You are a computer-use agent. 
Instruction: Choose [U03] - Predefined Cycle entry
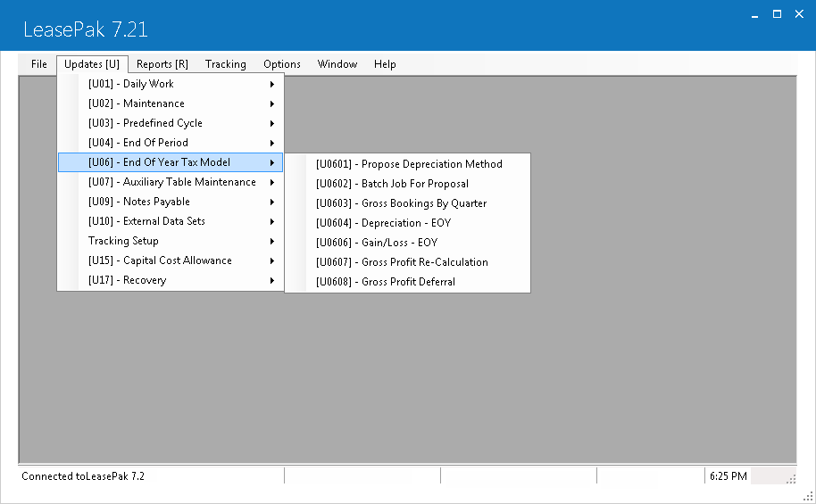click(171, 123)
